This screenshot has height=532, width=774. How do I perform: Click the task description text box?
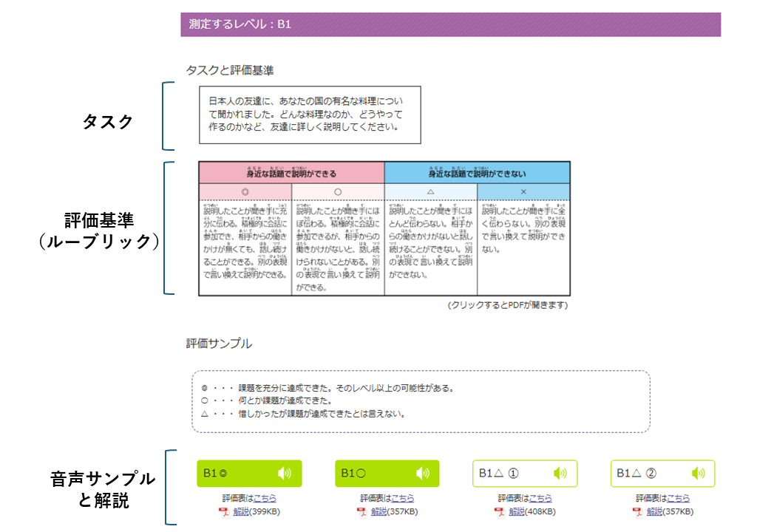310,115
